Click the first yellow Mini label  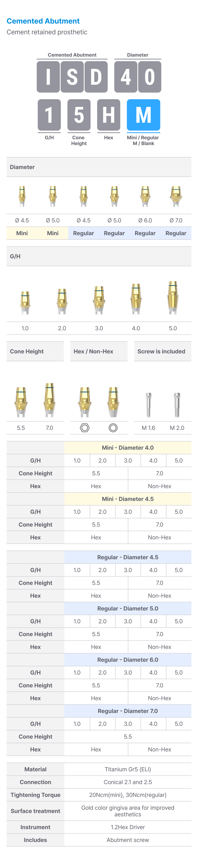22,233
